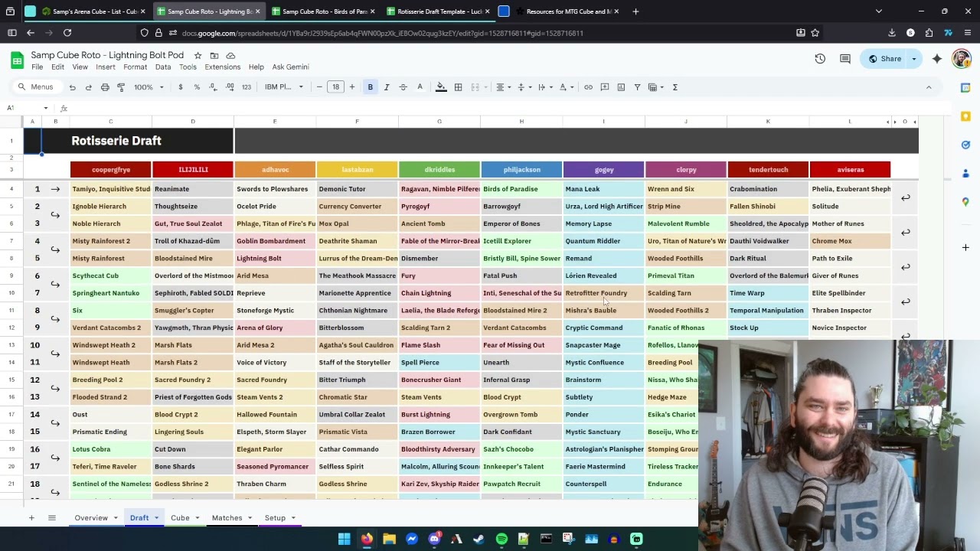Open the zoom level dropdown

click(x=149, y=87)
